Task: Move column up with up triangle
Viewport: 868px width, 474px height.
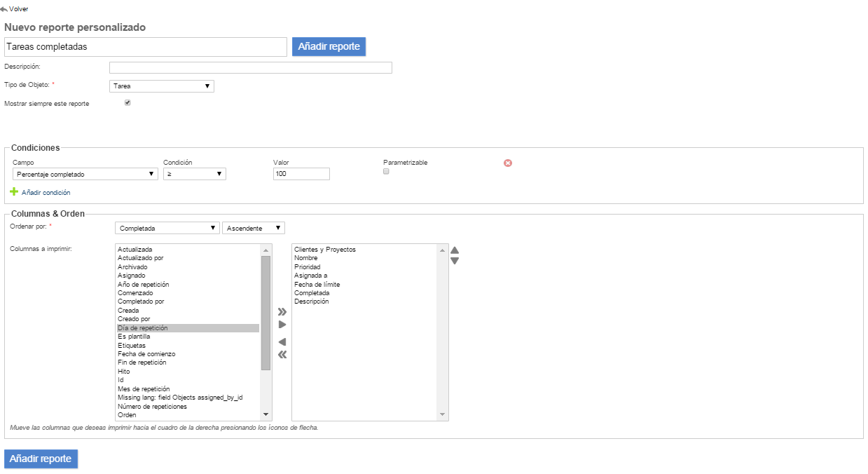Action: [x=455, y=250]
